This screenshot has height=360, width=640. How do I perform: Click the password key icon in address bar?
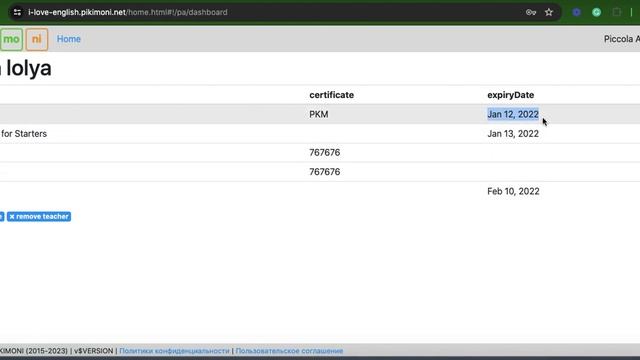531,12
